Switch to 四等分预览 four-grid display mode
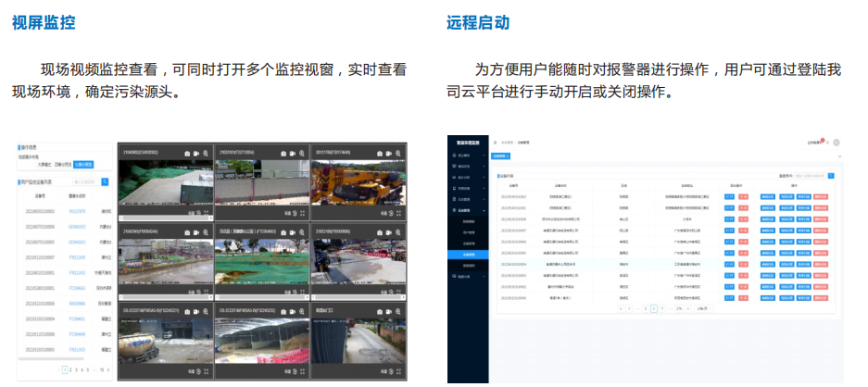Image resolution: width=868 pixels, height=387 pixels. pos(62,165)
